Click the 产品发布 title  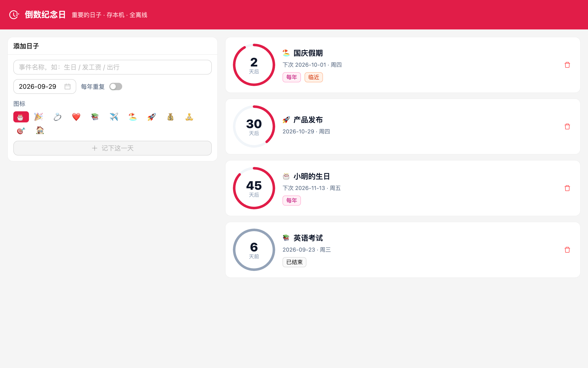308,120
